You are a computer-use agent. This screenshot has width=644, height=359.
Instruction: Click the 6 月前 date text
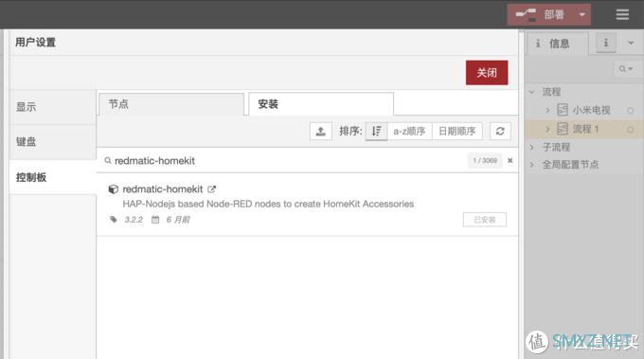tap(178, 220)
